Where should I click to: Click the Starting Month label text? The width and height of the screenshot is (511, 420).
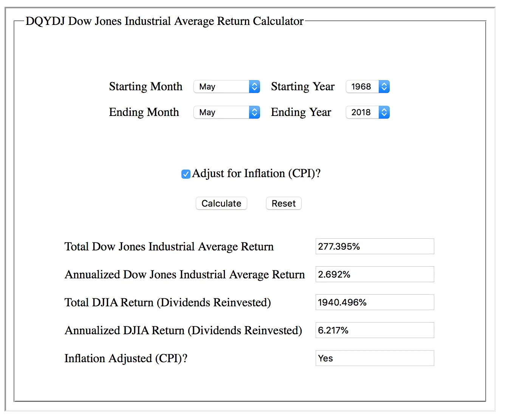click(x=146, y=86)
